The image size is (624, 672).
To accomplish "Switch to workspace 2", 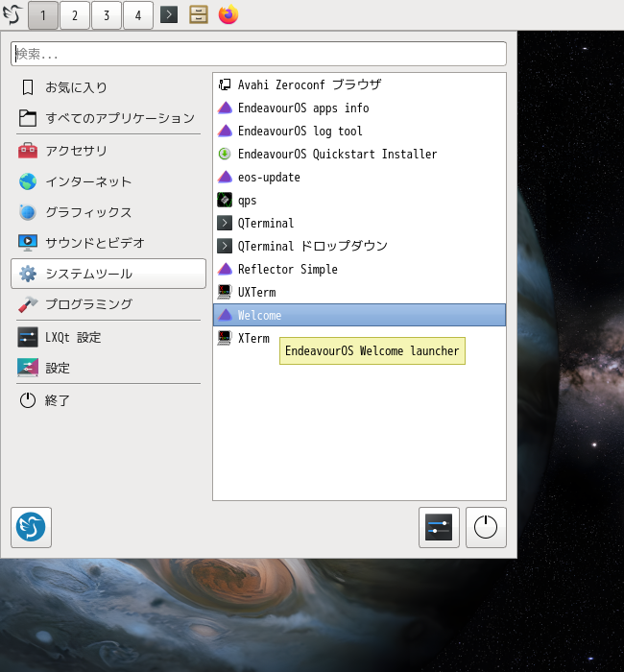I will tap(75, 15).
